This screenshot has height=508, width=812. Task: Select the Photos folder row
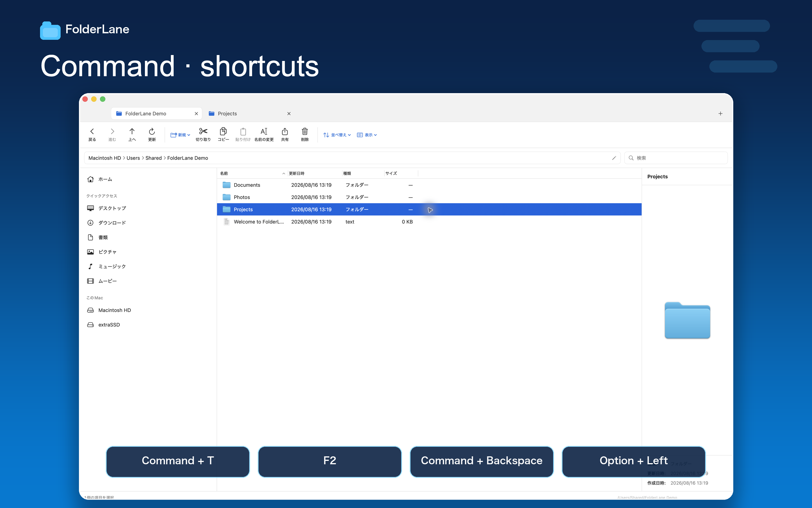[429, 197]
